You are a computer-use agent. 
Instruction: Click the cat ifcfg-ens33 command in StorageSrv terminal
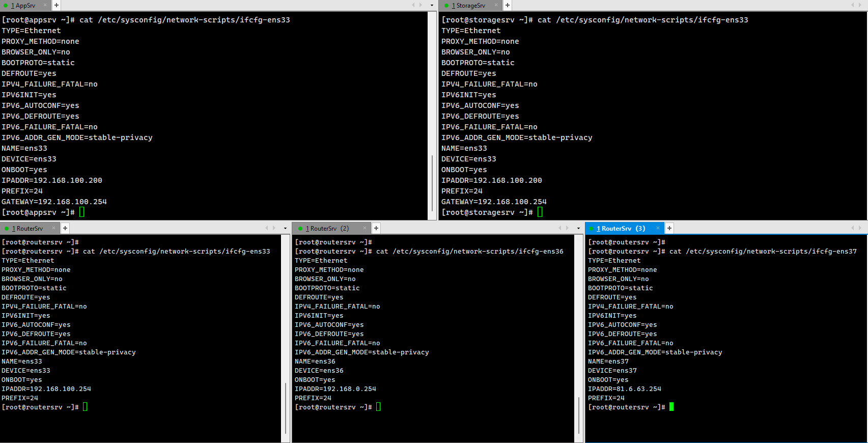[643, 20]
